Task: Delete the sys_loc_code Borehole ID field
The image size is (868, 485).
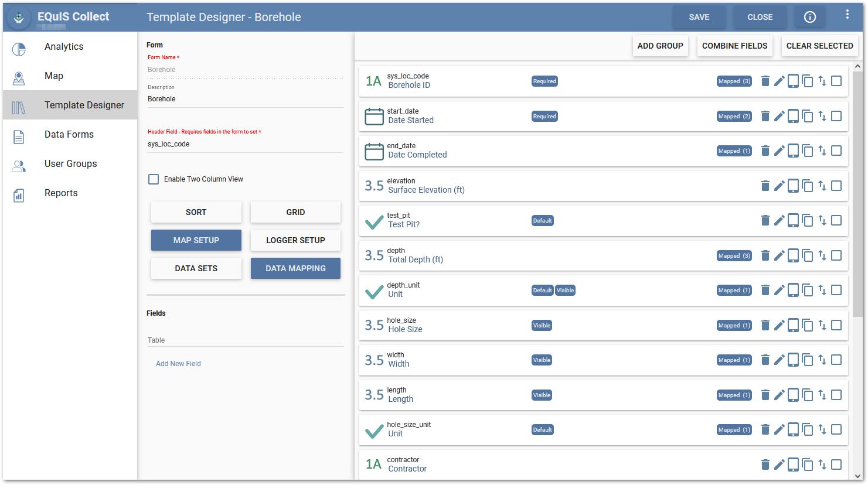Action: [765, 81]
